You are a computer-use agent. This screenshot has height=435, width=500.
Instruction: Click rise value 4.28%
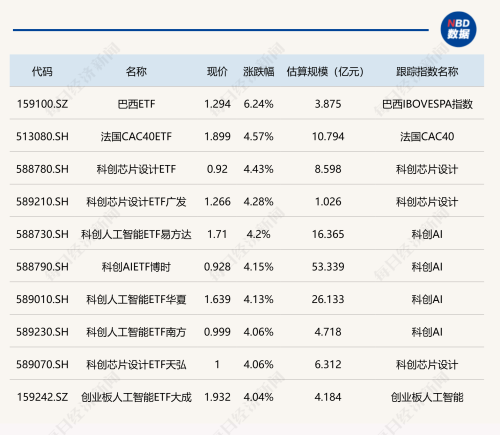click(258, 202)
